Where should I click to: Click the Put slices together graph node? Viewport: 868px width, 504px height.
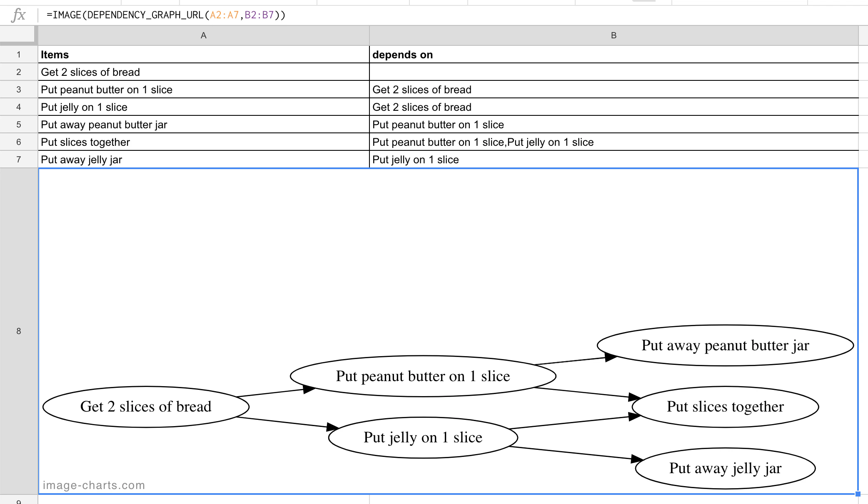tap(726, 407)
